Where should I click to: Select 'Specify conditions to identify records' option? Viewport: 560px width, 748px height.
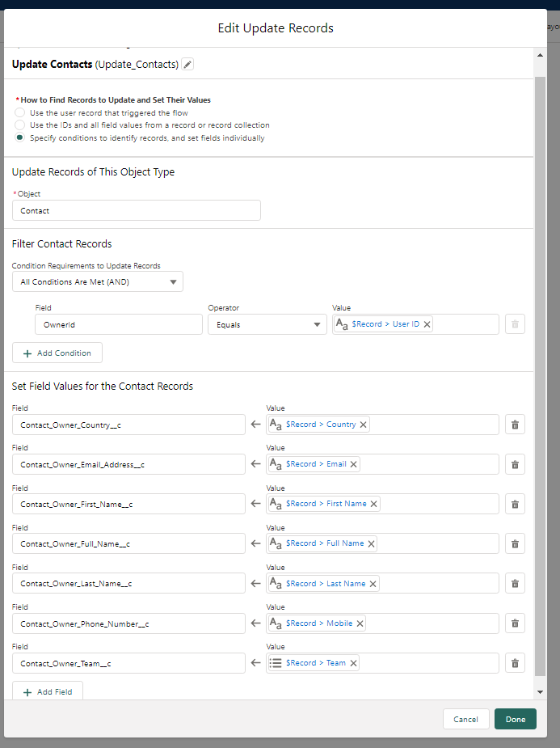(x=19, y=138)
